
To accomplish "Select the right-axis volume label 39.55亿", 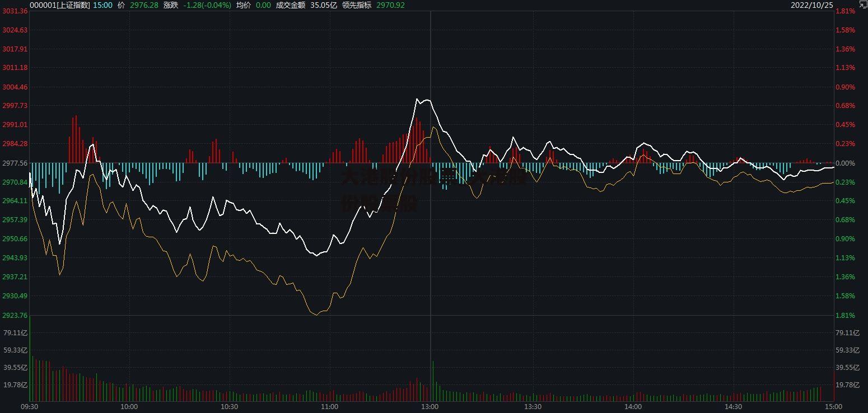I will coord(847,368).
